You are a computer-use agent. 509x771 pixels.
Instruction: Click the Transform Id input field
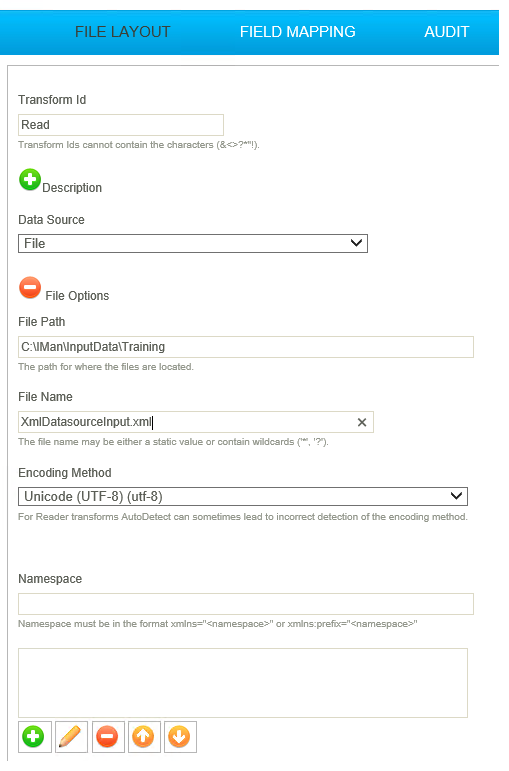tap(121, 125)
